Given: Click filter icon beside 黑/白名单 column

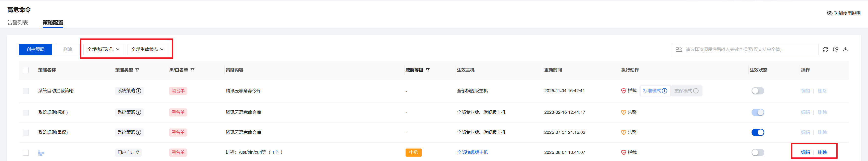Looking at the screenshot, I should click(x=192, y=70).
